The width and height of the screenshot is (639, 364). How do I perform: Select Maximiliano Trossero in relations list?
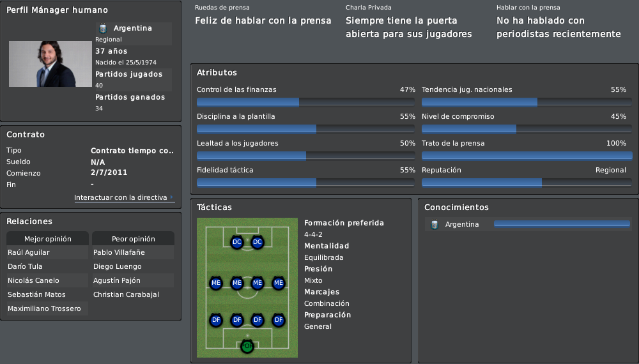tap(44, 308)
